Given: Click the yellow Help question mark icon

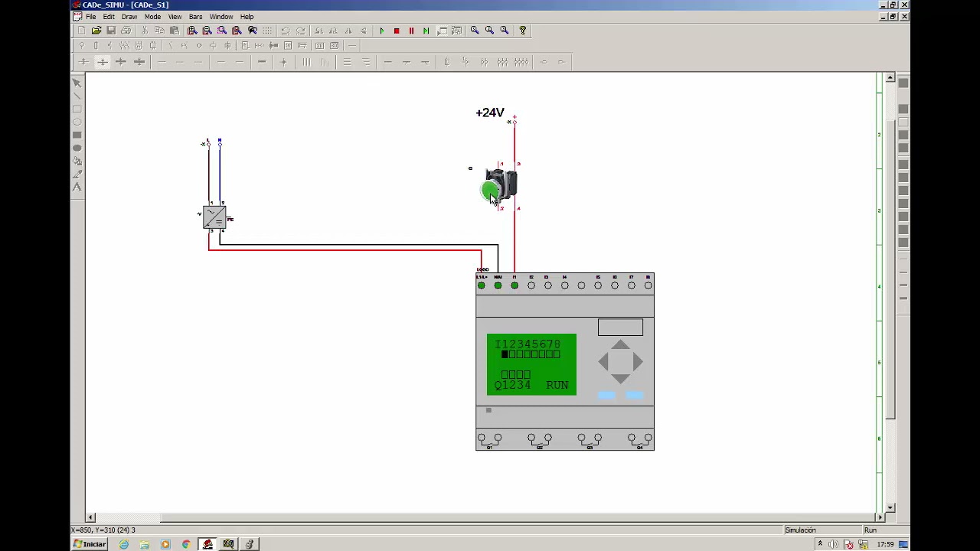Looking at the screenshot, I should click(523, 31).
